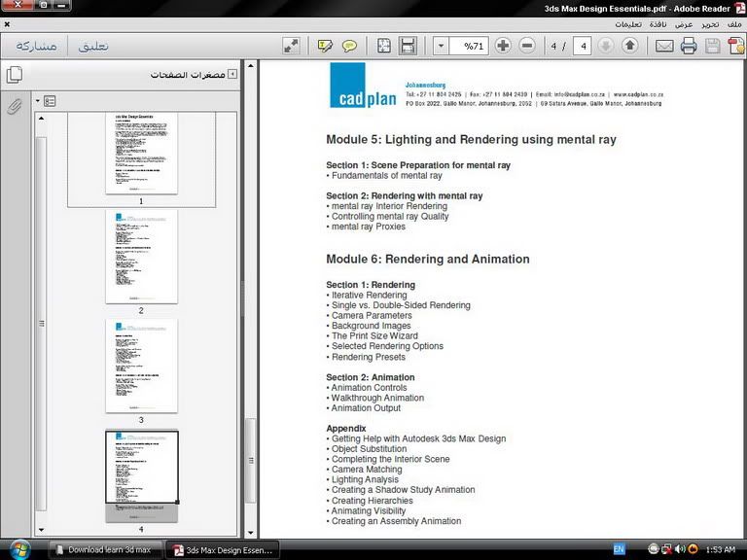Screen dimensions: 747x560
Task: Open the Window menu (نافذة)
Action: tap(658, 23)
